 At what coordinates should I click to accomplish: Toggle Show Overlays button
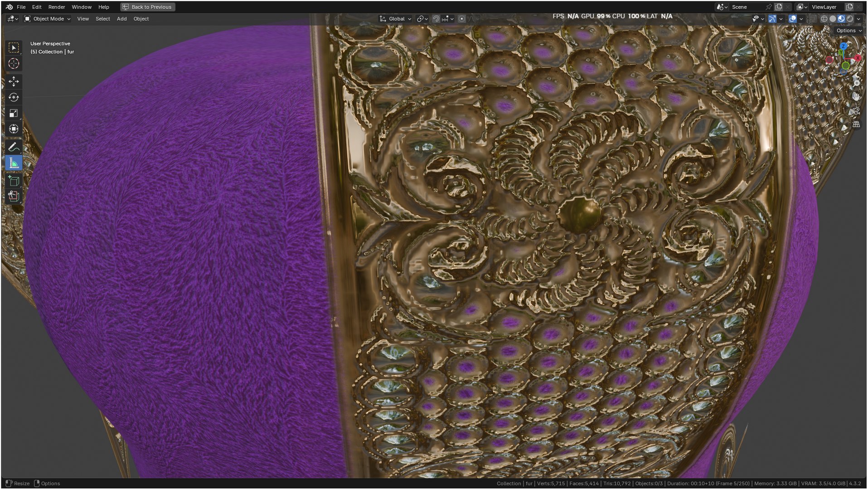coord(793,19)
